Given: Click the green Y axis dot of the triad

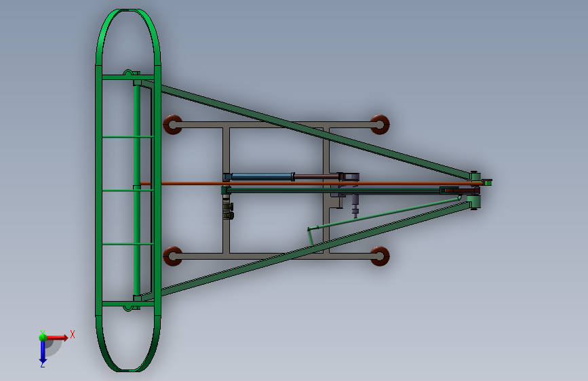Looking at the screenshot, I should (x=43, y=337).
